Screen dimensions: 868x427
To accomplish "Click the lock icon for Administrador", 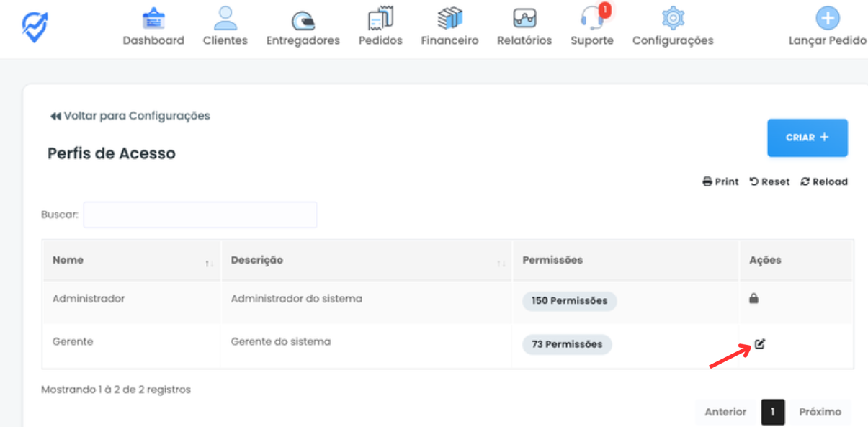I will [754, 299].
